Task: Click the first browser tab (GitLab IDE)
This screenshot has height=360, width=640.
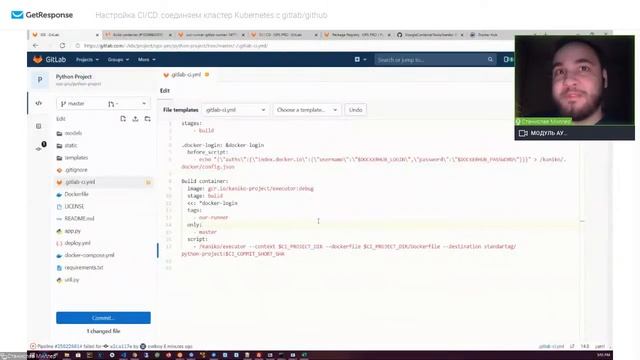Action: point(65,35)
